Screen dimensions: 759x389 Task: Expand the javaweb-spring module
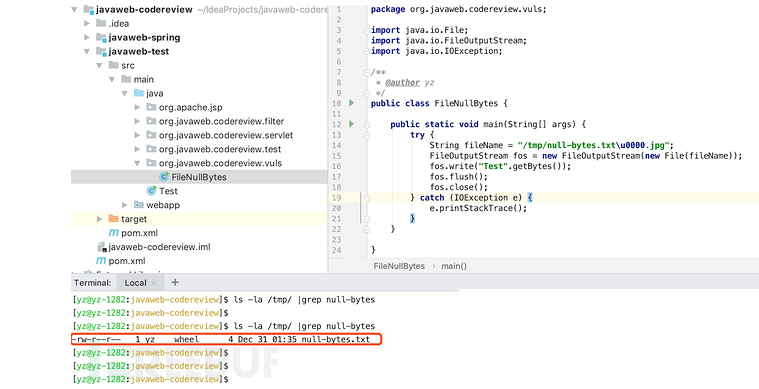pos(87,37)
